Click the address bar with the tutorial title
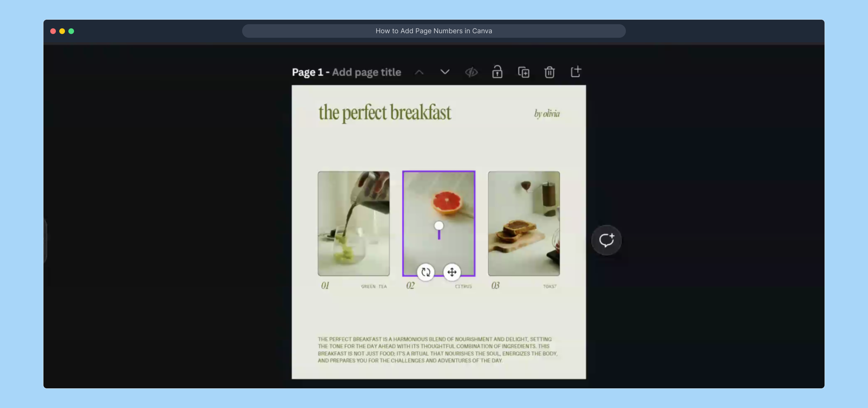Viewport: 868px width, 408px height. pyautogui.click(x=434, y=31)
